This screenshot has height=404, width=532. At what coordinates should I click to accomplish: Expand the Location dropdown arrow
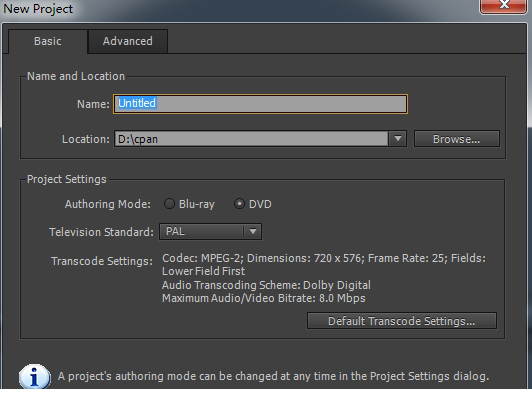tap(398, 139)
